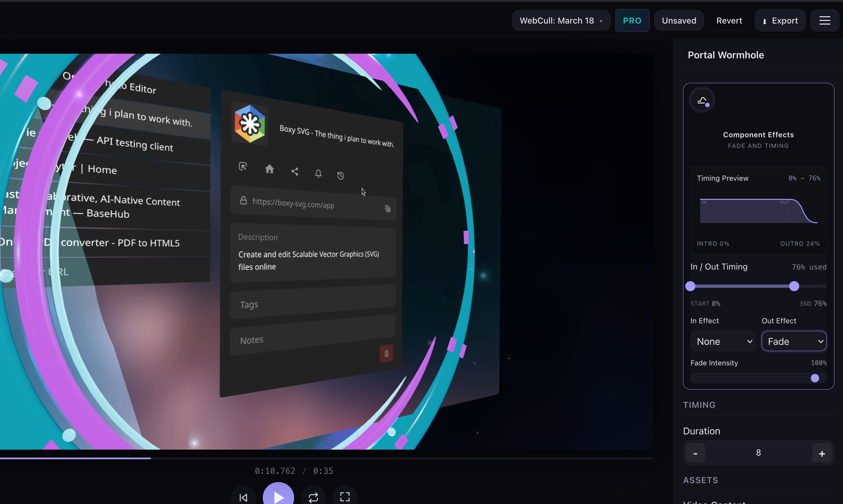Click the INTRO 0% label
843x504 pixels.
(713, 243)
